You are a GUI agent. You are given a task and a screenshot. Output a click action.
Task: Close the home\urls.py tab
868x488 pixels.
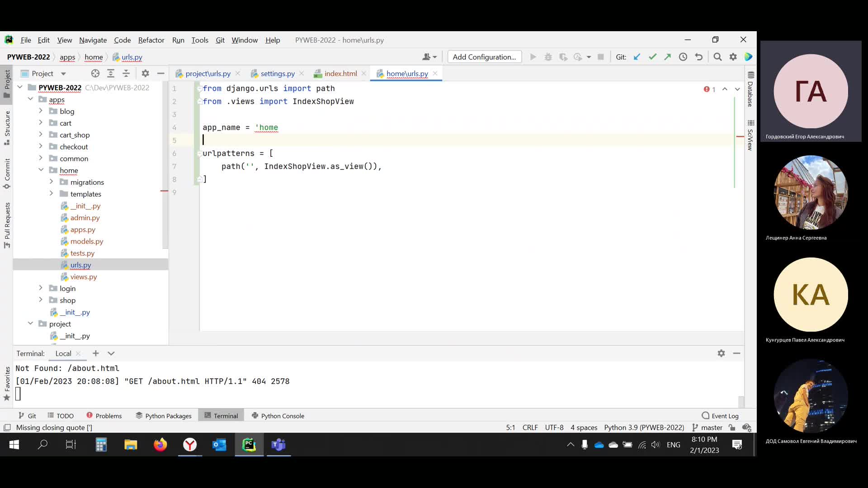coord(435,73)
